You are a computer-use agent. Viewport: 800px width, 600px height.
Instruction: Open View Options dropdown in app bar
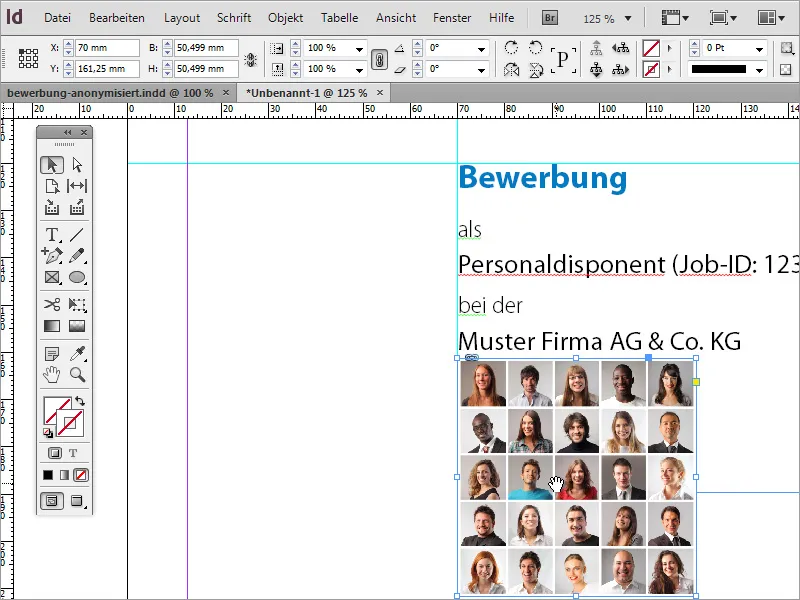tap(675, 18)
